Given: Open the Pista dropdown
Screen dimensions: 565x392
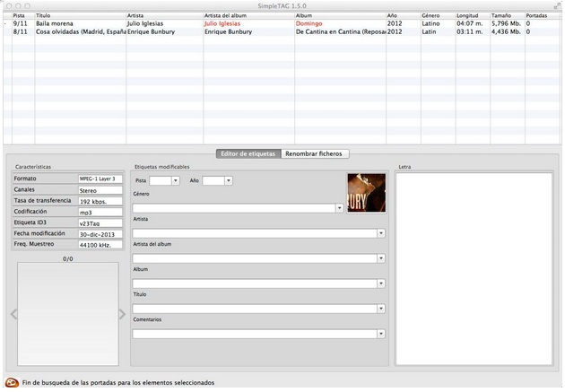Looking at the screenshot, I should point(175,180).
